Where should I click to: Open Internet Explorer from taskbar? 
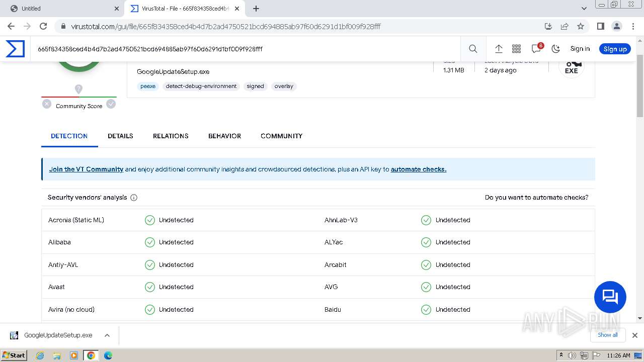pos(40,355)
